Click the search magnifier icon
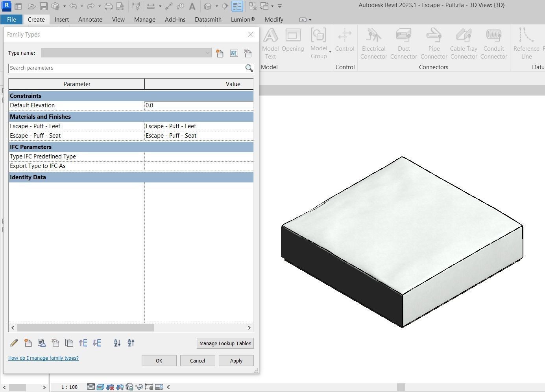545x392 pixels. pyautogui.click(x=249, y=68)
